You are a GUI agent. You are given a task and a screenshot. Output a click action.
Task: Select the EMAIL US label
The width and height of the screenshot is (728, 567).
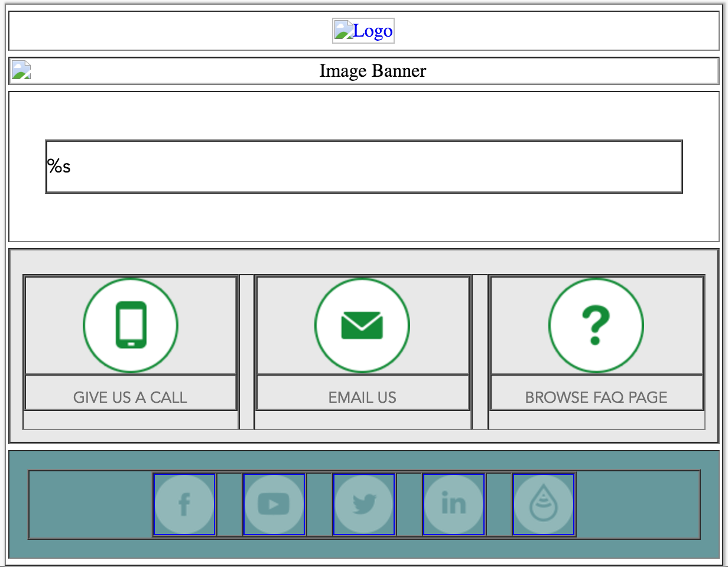[x=362, y=397]
